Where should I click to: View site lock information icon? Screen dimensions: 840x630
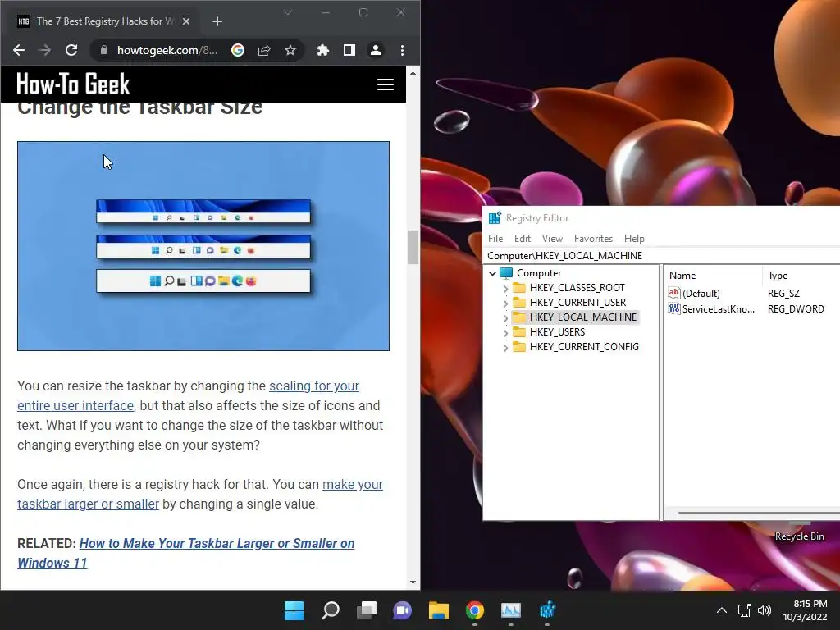pos(104,50)
